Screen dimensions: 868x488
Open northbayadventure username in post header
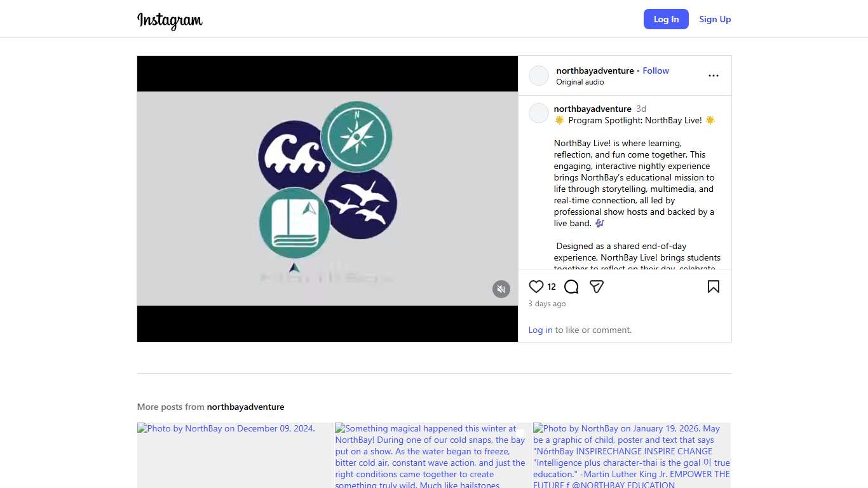[x=595, y=71]
